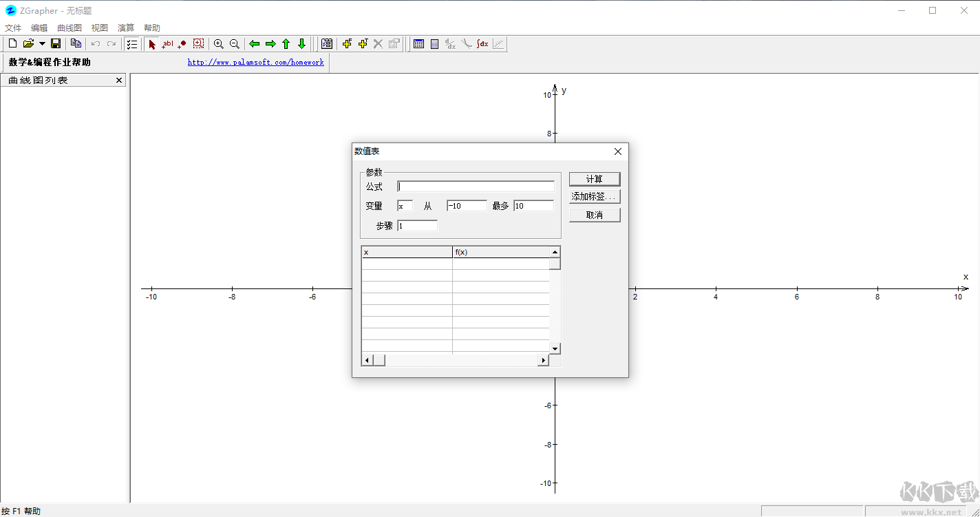The height and width of the screenshot is (517, 980).
Task: Close the 曲线图列表 panel
Action: pos(119,81)
